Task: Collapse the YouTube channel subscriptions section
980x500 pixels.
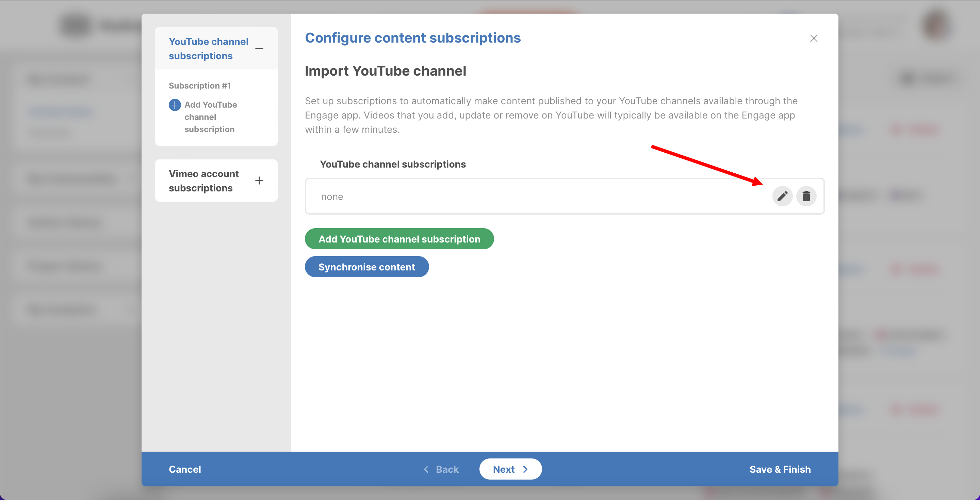Action: pos(259,48)
